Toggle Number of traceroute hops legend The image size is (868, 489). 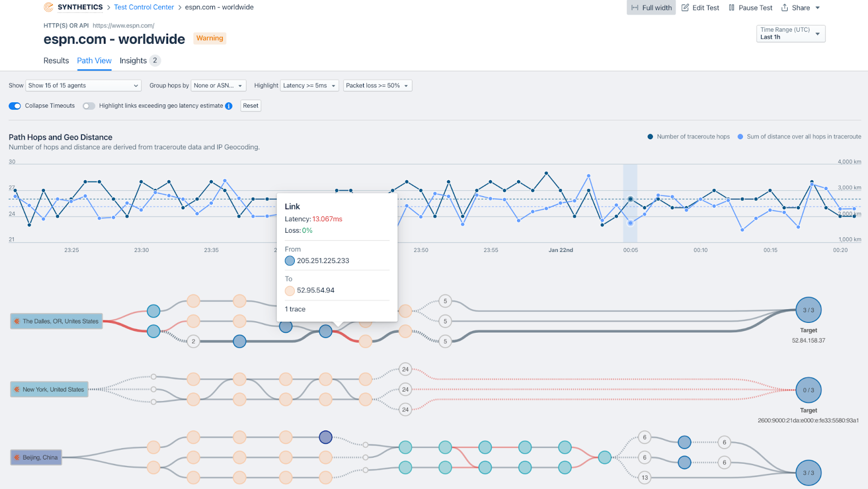tap(688, 137)
